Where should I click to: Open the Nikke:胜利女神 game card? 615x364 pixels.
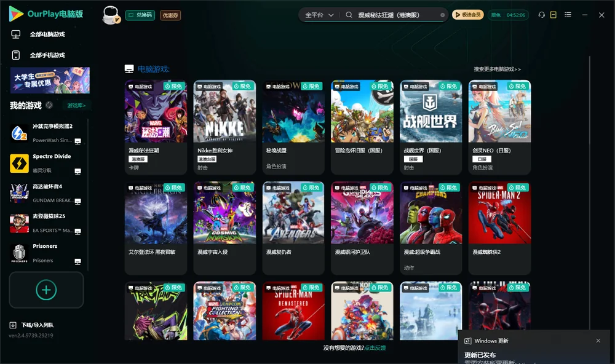point(224,127)
